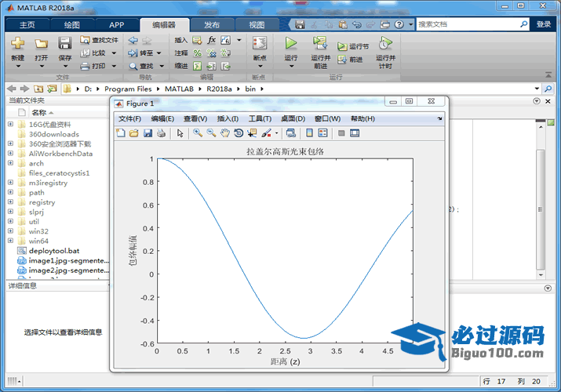
Task: Click Show Plot Tools and Dock icon
Action: pyautogui.click(x=355, y=133)
